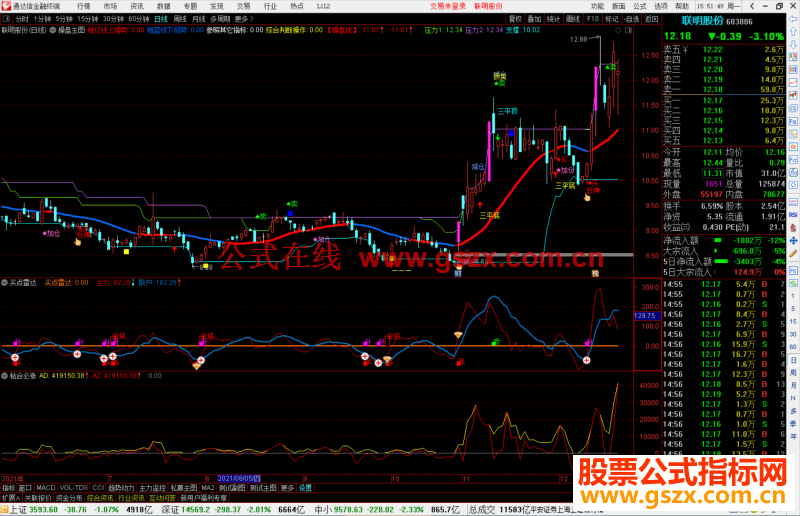Select the VOL-TDX indicator tab
This screenshot has width=800, height=516.
click(74, 488)
